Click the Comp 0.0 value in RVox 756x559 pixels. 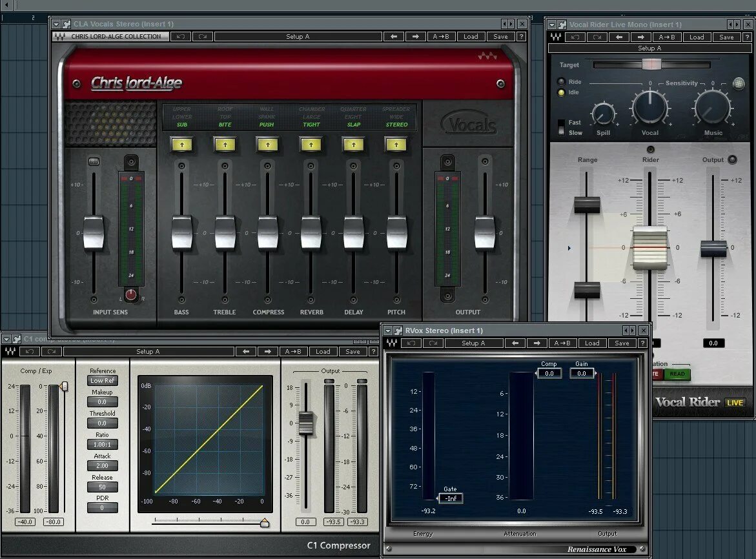click(549, 374)
